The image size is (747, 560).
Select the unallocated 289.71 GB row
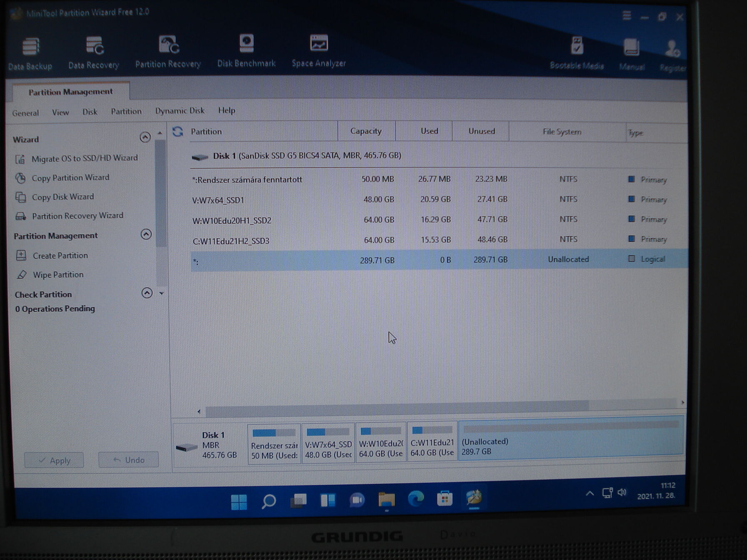pyautogui.click(x=439, y=260)
